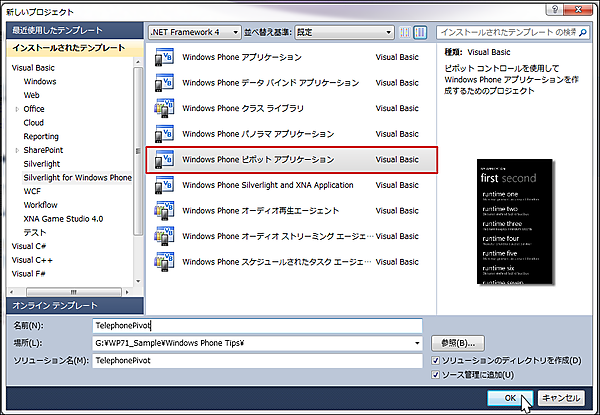Select Windows Phone データ バインド アプリケーション text

[x=271, y=83]
